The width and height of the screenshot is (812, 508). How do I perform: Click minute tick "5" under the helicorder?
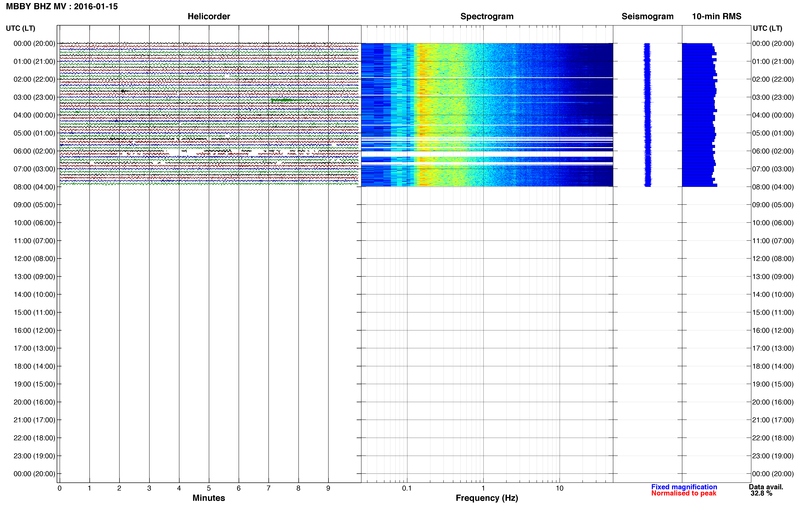(209, 488)
